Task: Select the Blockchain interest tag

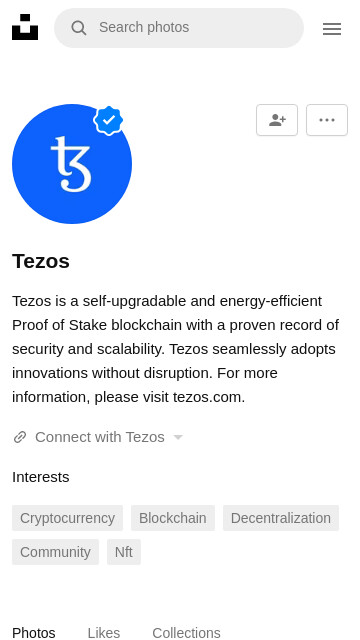Action: click(173, 518)
